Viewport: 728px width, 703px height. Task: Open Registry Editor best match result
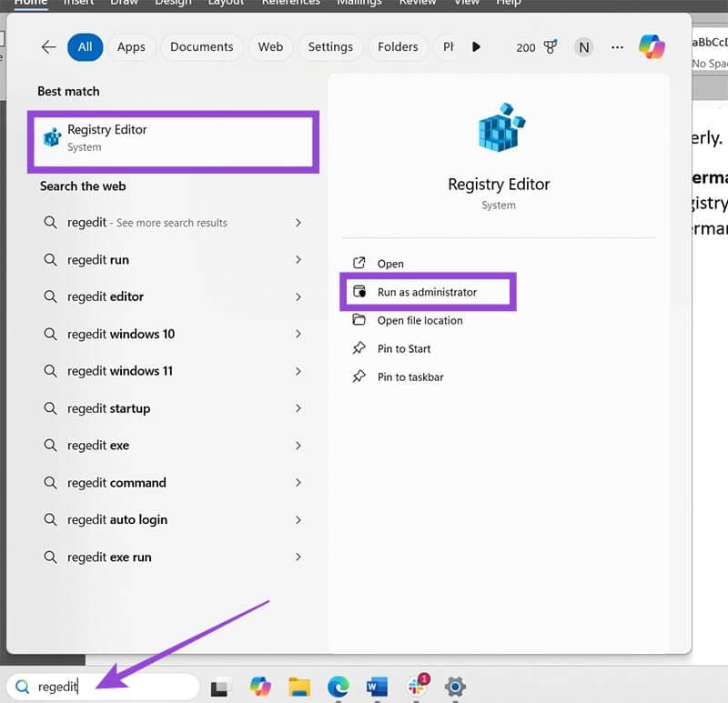click(x=173, y=141)
